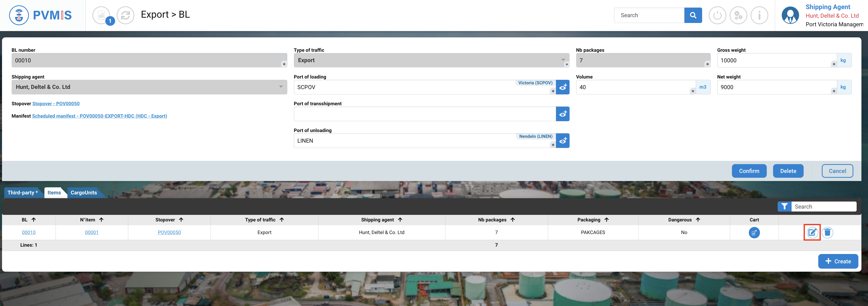This screenshot has width=868, height=306.
Task: Switch to the CargoUnits tab
Action: 84,192
